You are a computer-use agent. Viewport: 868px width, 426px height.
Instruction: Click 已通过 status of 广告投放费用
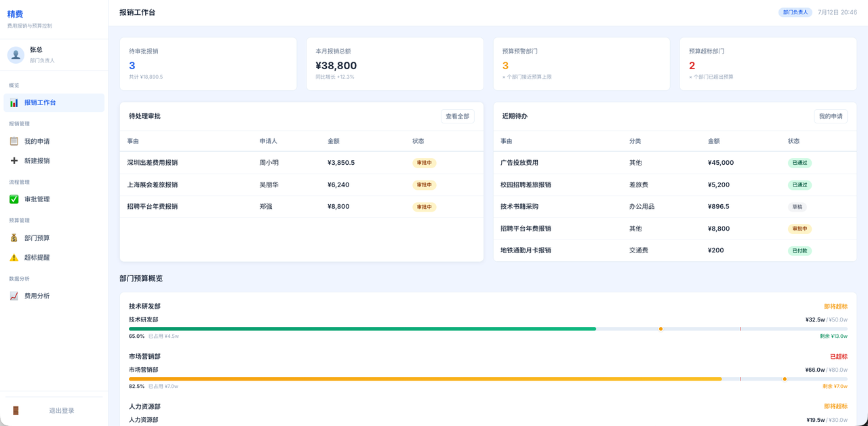pyautogui.click(x=800, y=163)
